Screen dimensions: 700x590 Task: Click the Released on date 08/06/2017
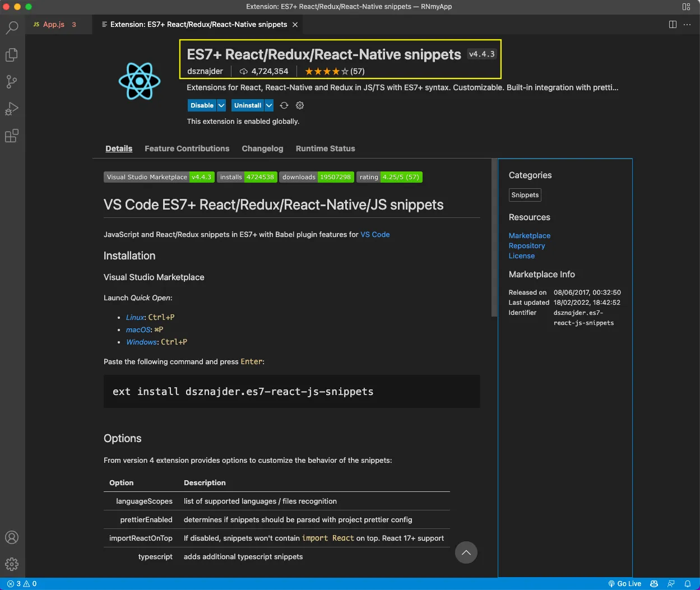[587, 292]
